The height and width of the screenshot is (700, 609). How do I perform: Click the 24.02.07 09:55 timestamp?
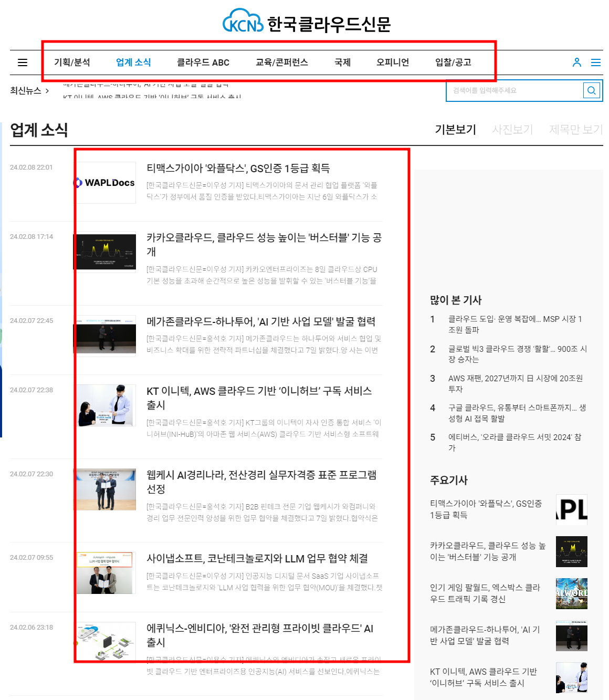(31, 558)
